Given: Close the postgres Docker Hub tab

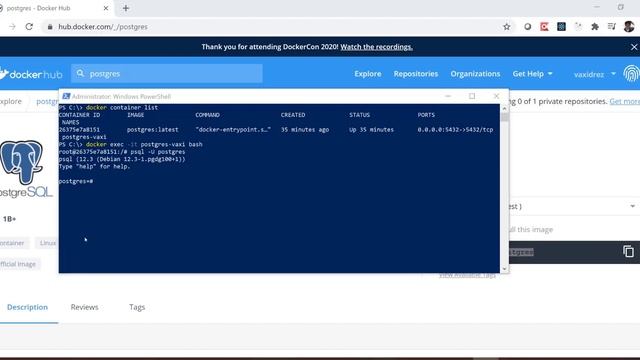Looking at the screenshot, I should pos(106,8).
